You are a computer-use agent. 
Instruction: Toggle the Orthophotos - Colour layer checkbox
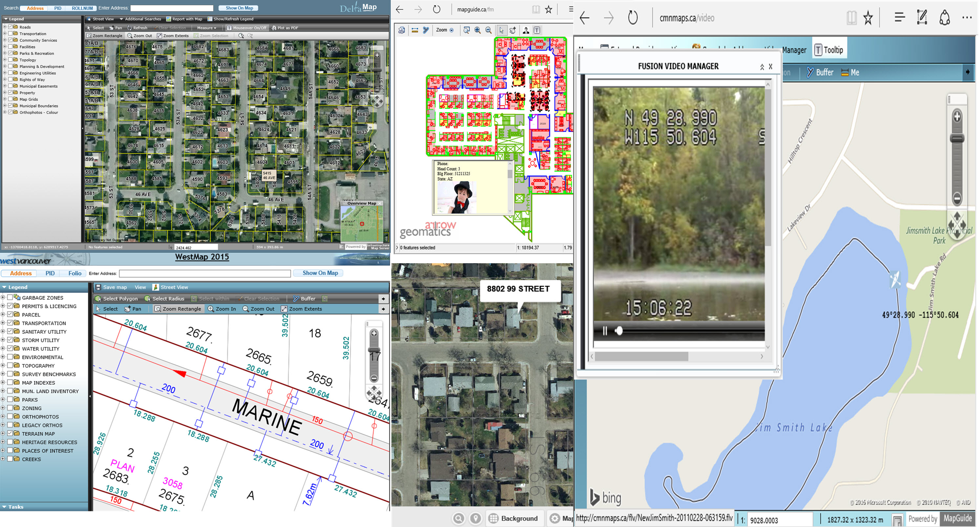coord(10,112)
